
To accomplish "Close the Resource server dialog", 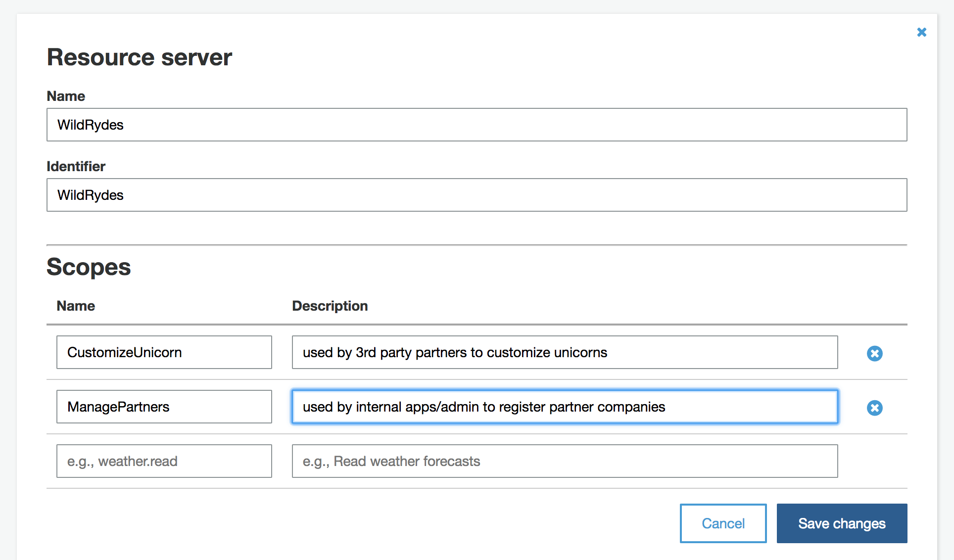I will 921,32.
